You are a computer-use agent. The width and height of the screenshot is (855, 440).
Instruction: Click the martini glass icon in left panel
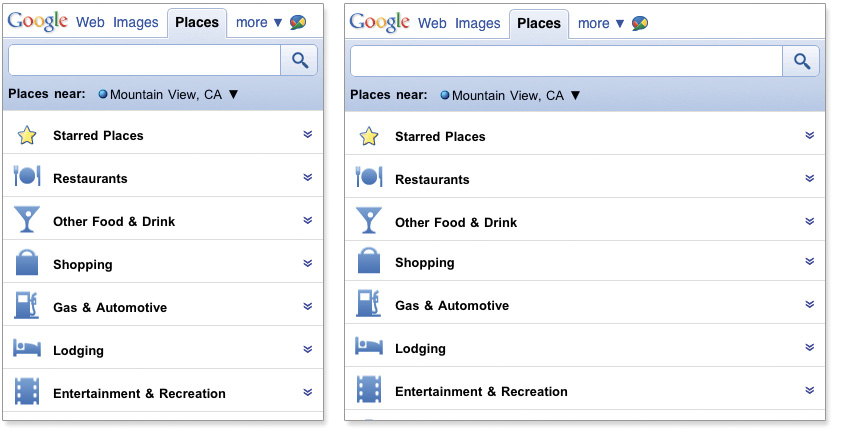tap(27, 219)
